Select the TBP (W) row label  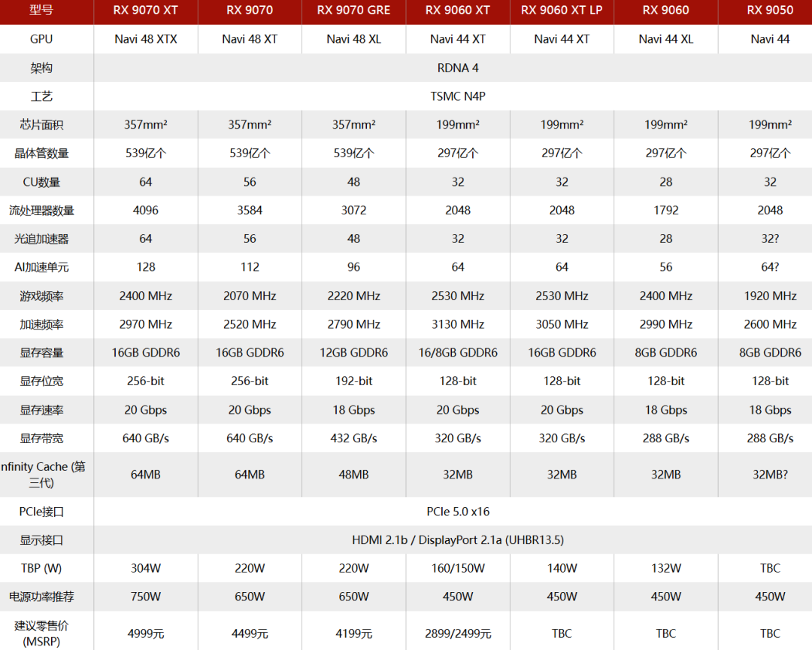(x=41, y=569)
